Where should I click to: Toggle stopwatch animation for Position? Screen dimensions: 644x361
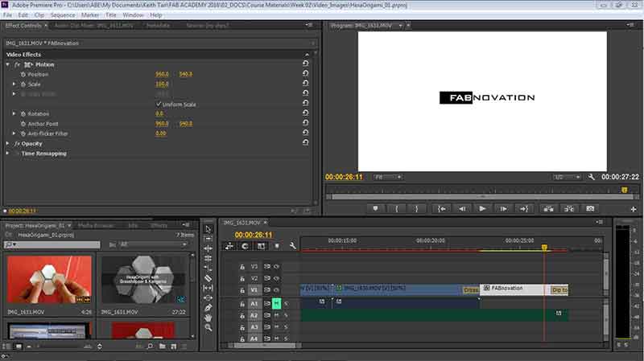[x=23, y=74]
